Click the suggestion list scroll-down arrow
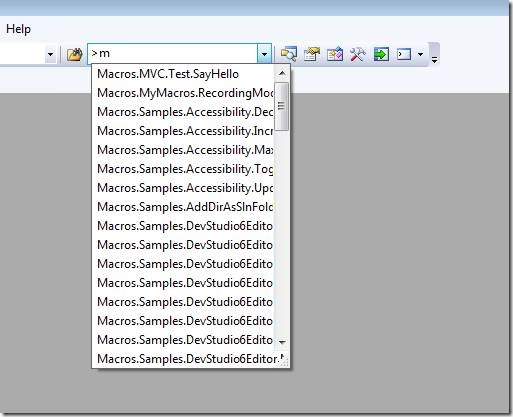 (282, 342)
